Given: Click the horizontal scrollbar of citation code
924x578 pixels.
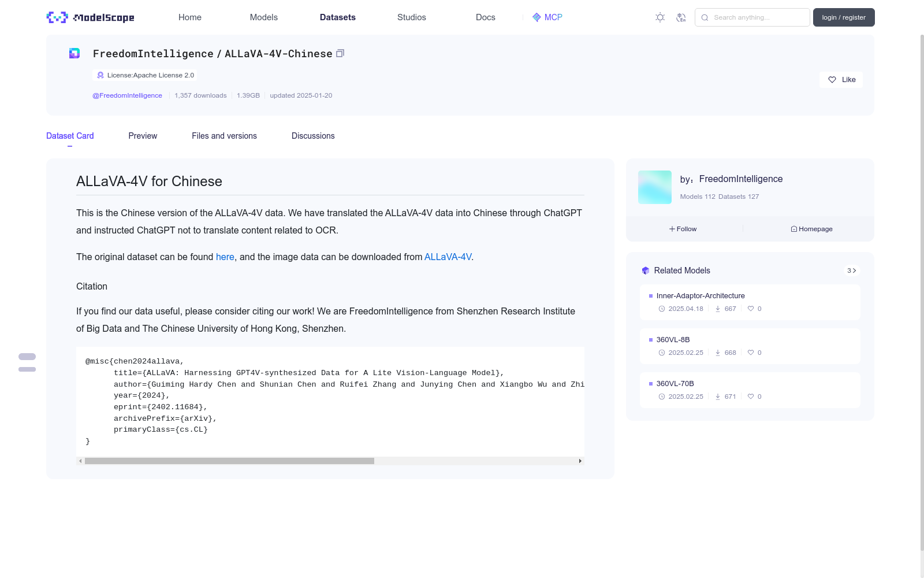Looking at the screenshot, I should [229, 461].
